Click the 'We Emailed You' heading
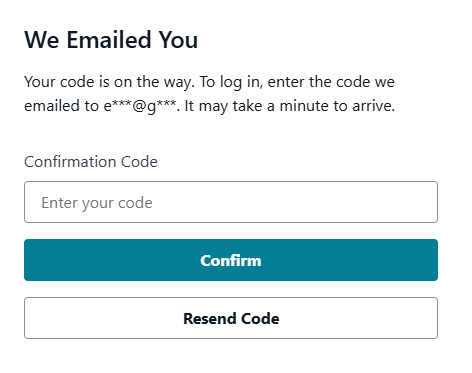Image resolution: width=472 pixels, height=373 pixels. [x=111, y=40]
